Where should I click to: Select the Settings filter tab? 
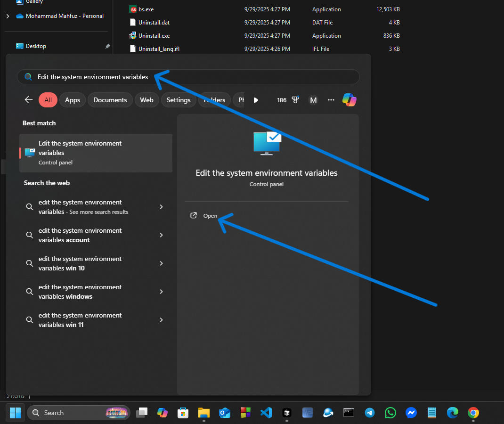click(178, 100)
